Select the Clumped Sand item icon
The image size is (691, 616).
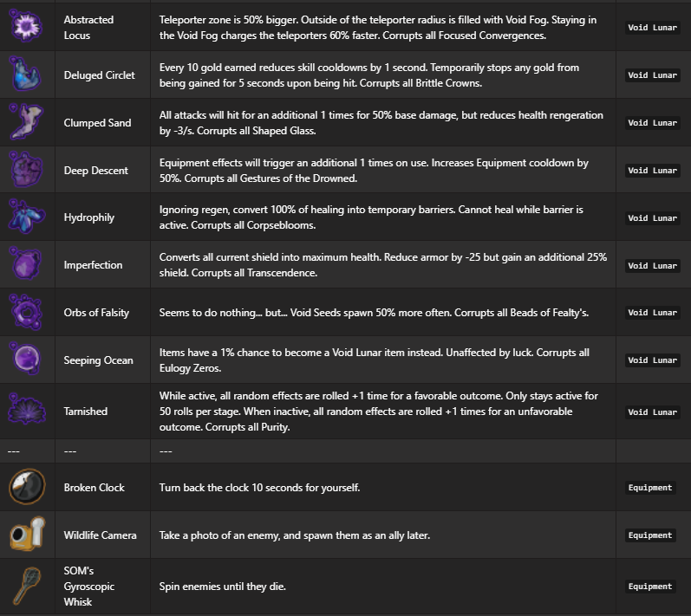coord(24,122)
